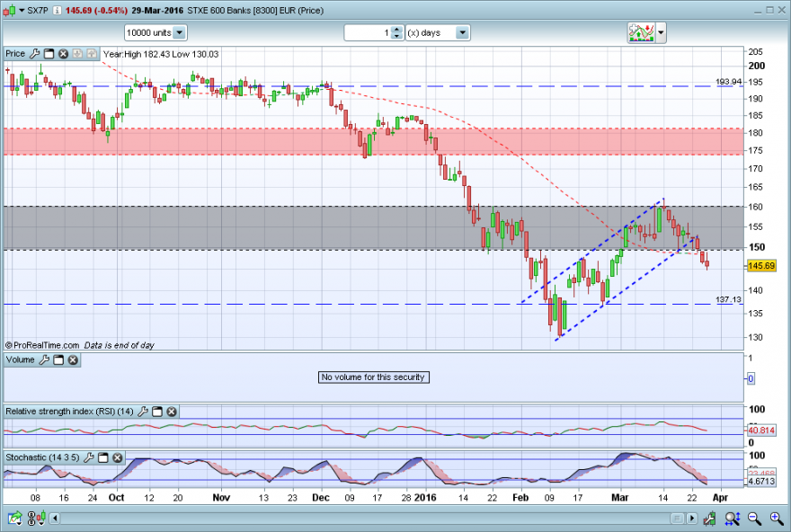
Task: Zoom out with the minus magnifier icon
Action: coord(754,518)
